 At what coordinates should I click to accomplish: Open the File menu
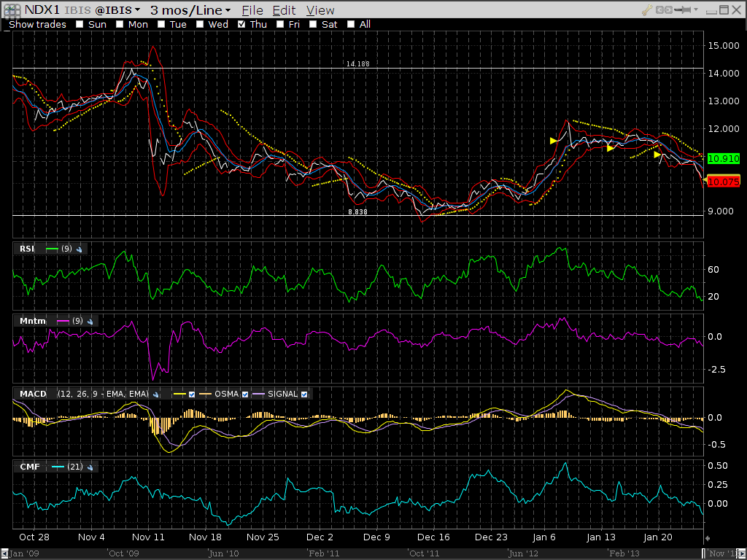click(x=252, y=10)
